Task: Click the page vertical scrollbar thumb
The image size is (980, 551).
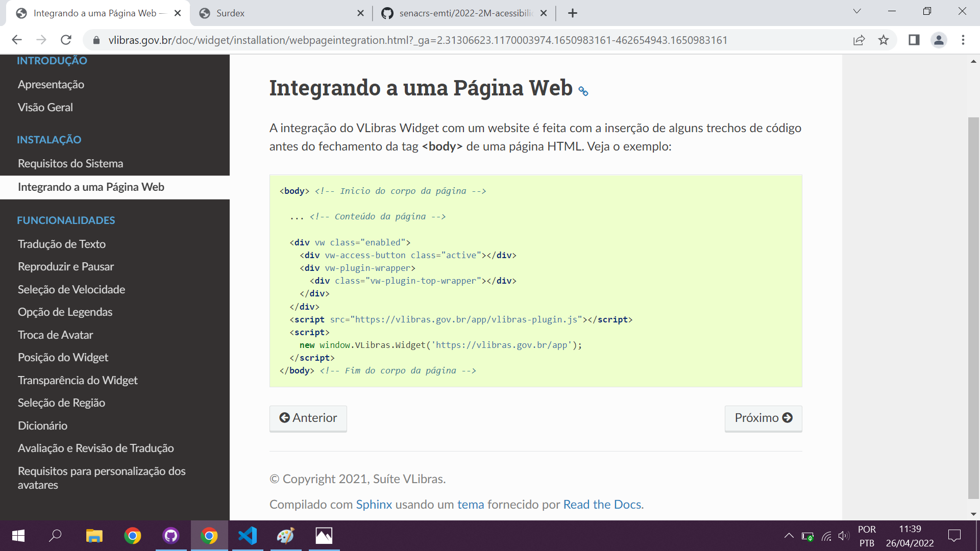Action: tap(973, 306)
